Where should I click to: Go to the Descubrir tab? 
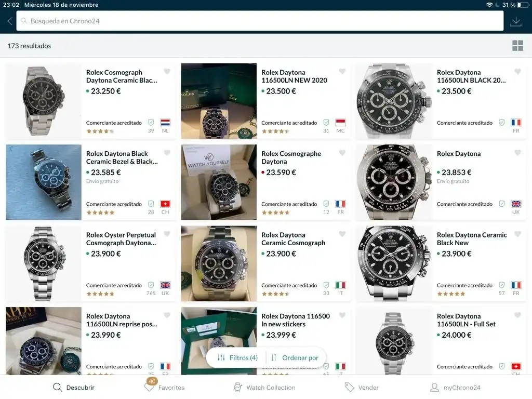[74, 388]
